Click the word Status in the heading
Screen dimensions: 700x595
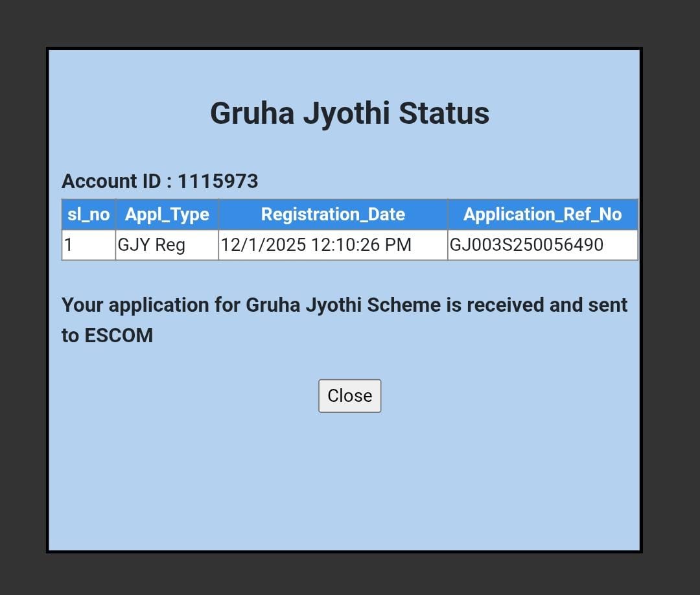pyautogui.click(x=443, y=113)
